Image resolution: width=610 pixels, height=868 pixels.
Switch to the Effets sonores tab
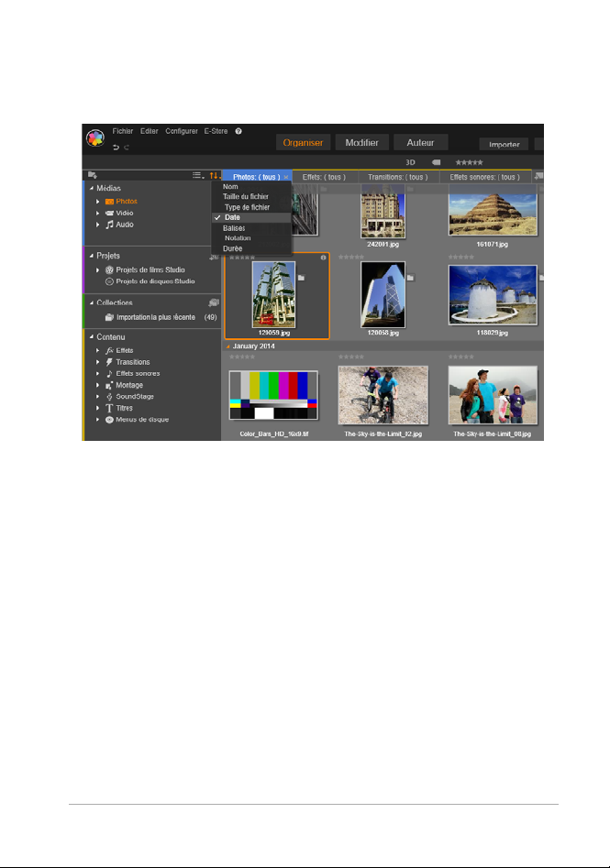pyautogui.click(x=484, y=176)
